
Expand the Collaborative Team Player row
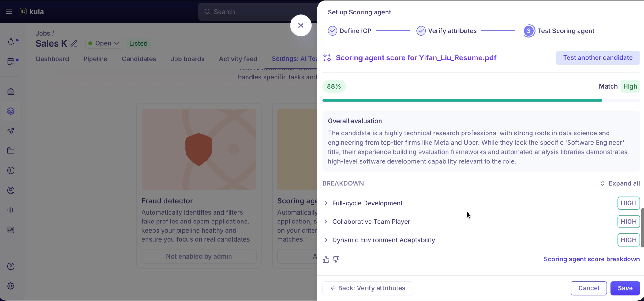pos(481,222)
